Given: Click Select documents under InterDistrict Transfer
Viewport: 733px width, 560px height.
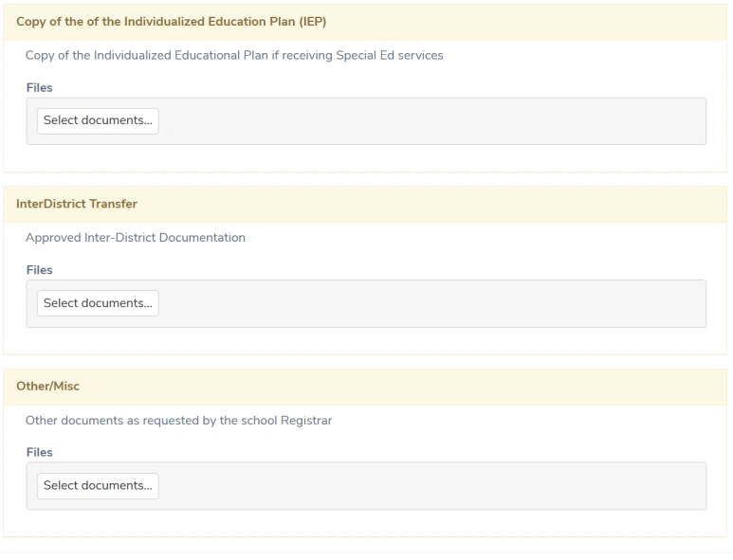Looking at the screenshot, I should pos(98,303).
